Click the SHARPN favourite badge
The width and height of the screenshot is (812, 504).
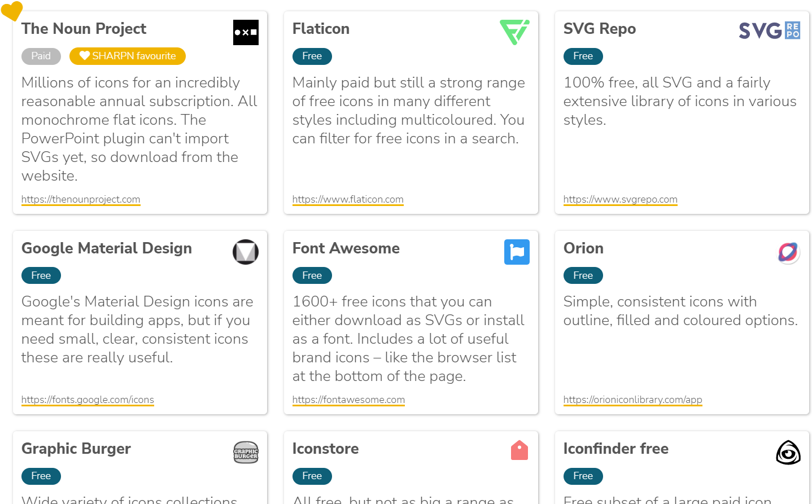tap(128, 56)
